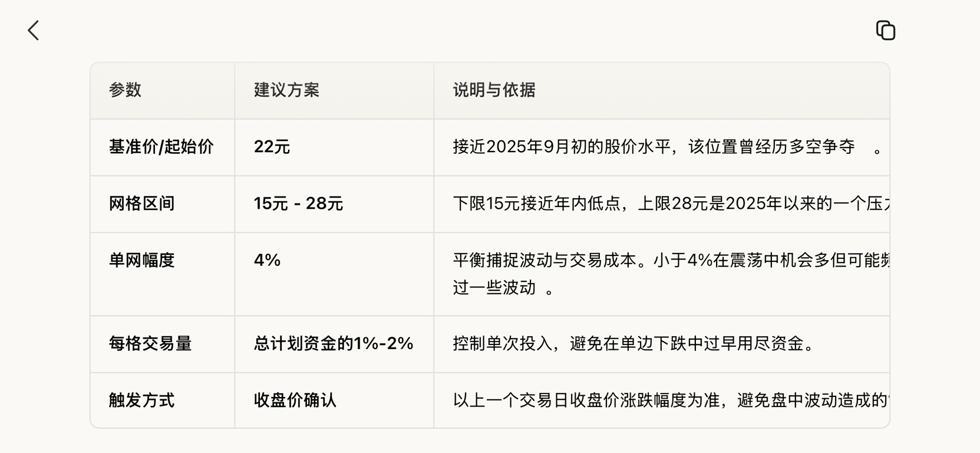Image resolution: width=980 pixels, height=453 pixels.
Task: Click the explanation mentioning 2025年9月初的股价水平
Action: tap(653, 147)
